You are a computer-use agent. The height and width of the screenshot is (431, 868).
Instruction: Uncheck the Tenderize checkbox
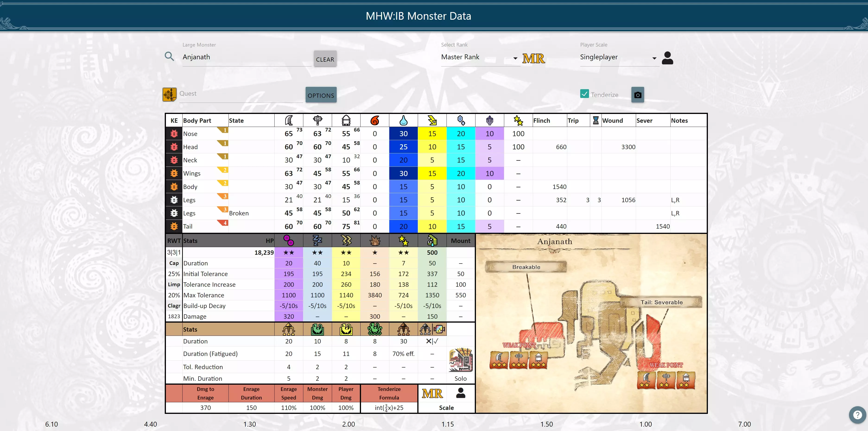(x=585, y=94)
